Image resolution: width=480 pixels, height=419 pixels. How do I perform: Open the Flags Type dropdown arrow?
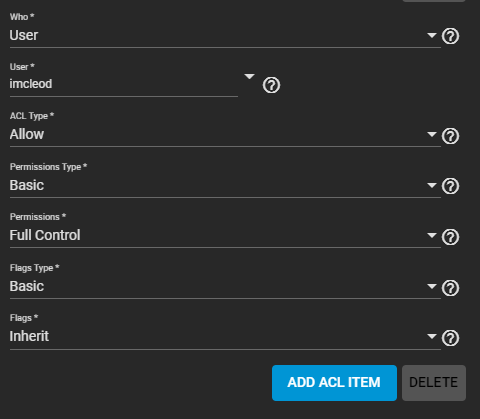(432, 286)
